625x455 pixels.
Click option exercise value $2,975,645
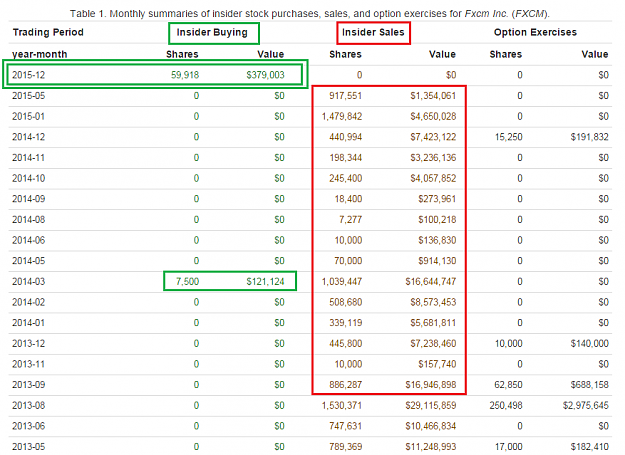point(586,406)
